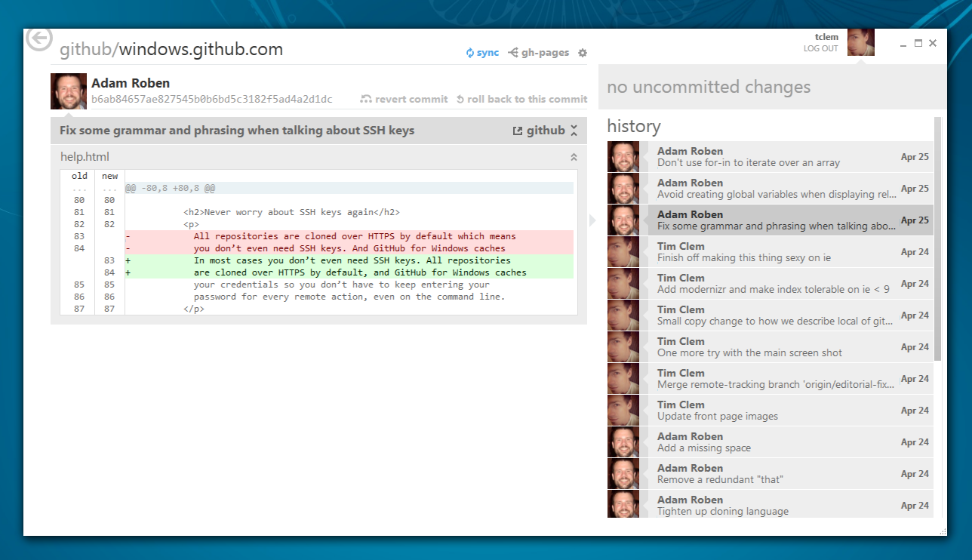Click the revert commit arrows icon
This screenshot has height=560, width=972.
[x=367, y=98]
